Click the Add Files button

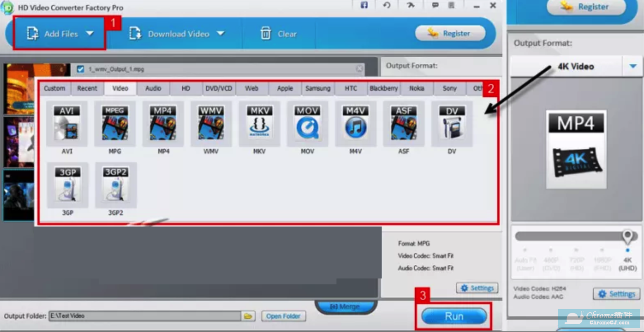(60, 33)
